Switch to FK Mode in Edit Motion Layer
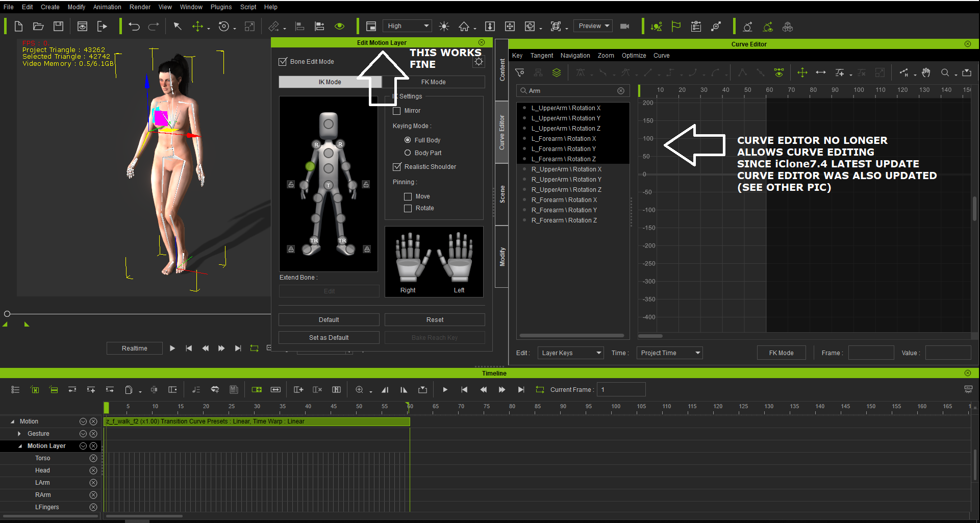980x523 pixels. coord(434,82)
